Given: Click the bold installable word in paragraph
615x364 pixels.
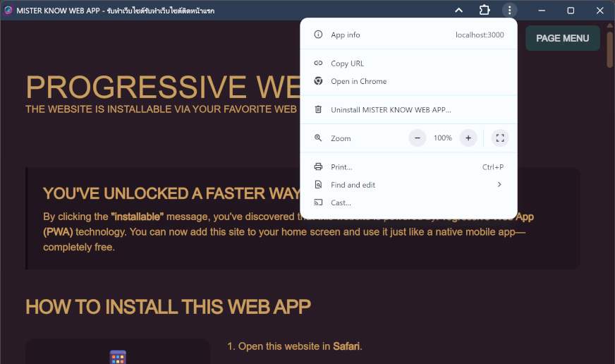Looking at the screenshot, I should (138, 217).
